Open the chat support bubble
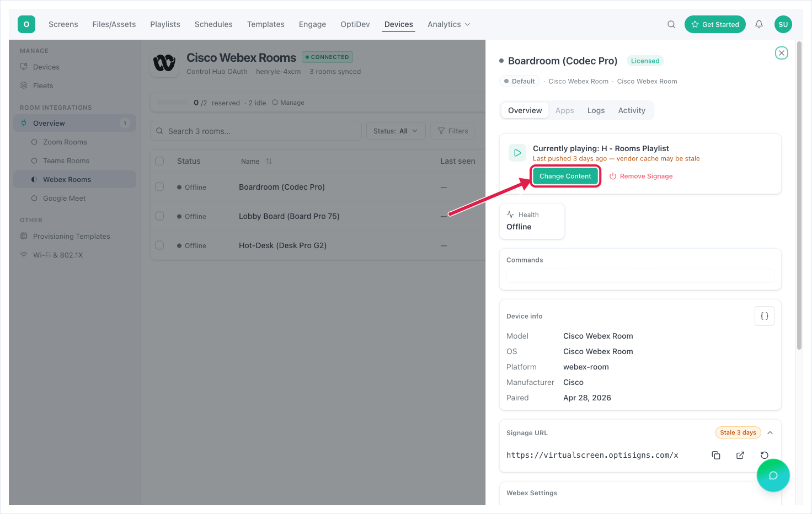 pos(773,475)
